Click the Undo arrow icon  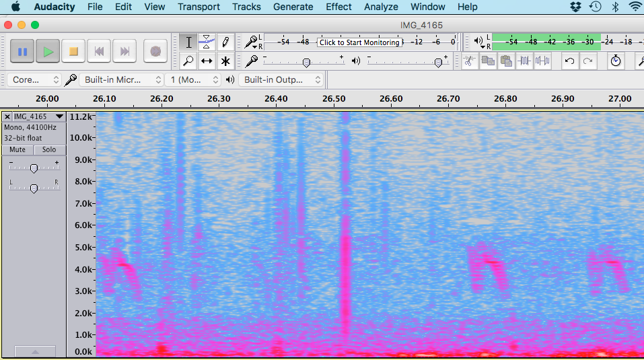coord(570,61)
